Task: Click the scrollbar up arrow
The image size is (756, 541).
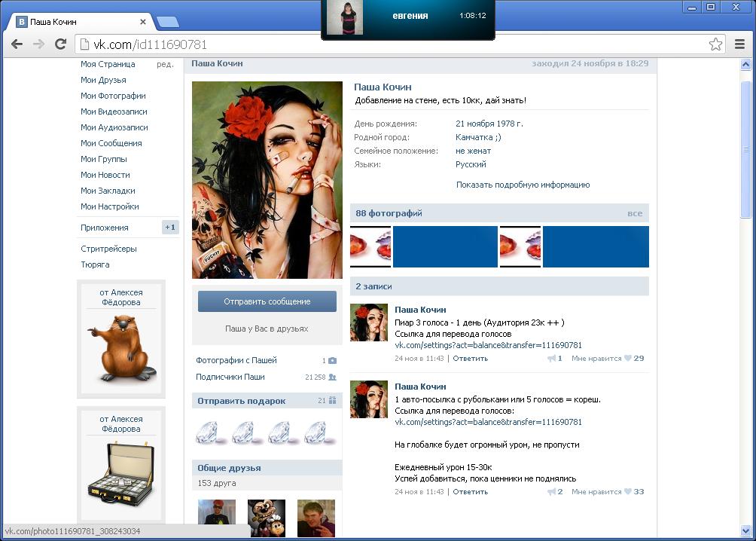Action: click(746, 64)
